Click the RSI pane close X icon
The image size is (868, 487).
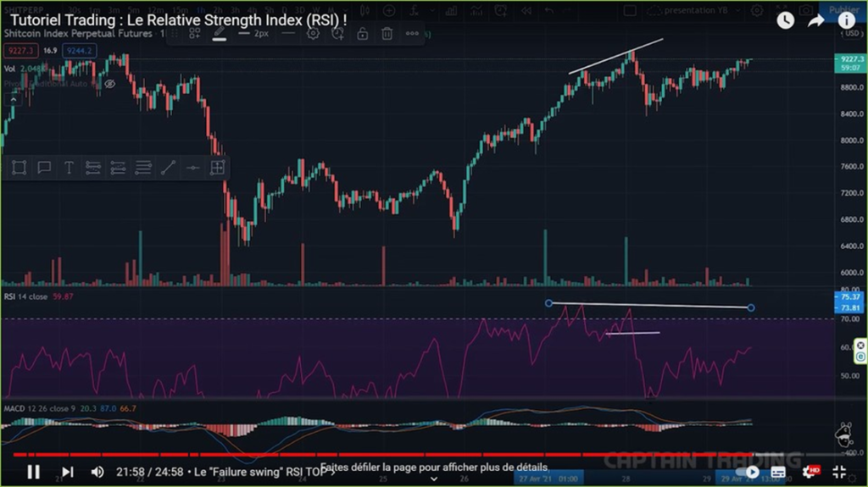point(860,346)
